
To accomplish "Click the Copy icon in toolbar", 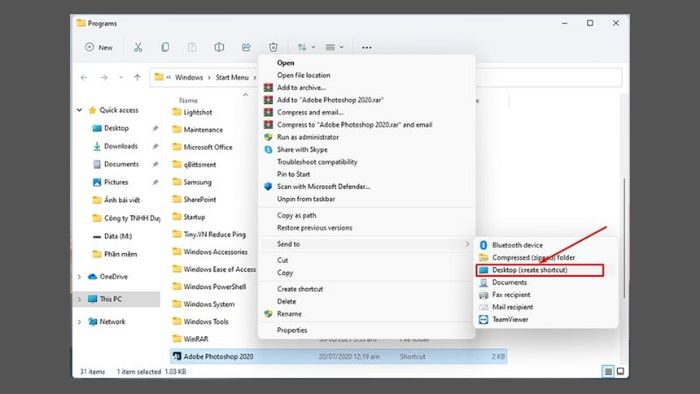I will 165,47.
